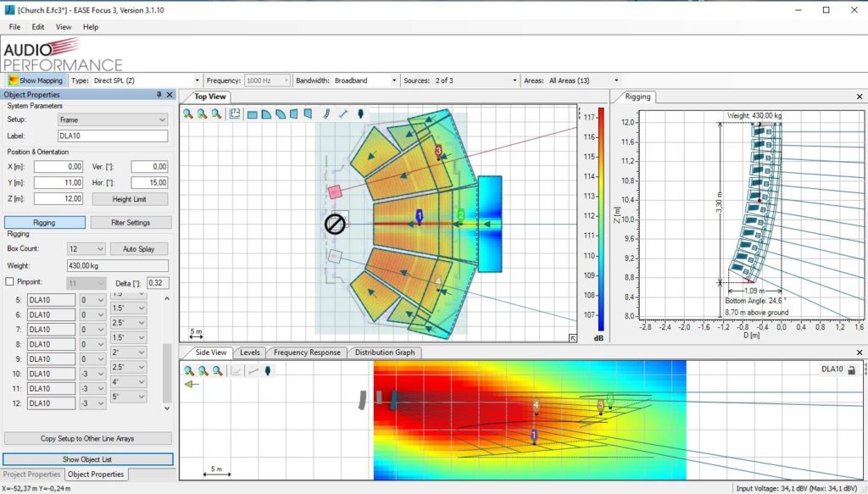Click the expand icon below the dB scale
The width and height of the screenshot is (868, 494).
573,338
